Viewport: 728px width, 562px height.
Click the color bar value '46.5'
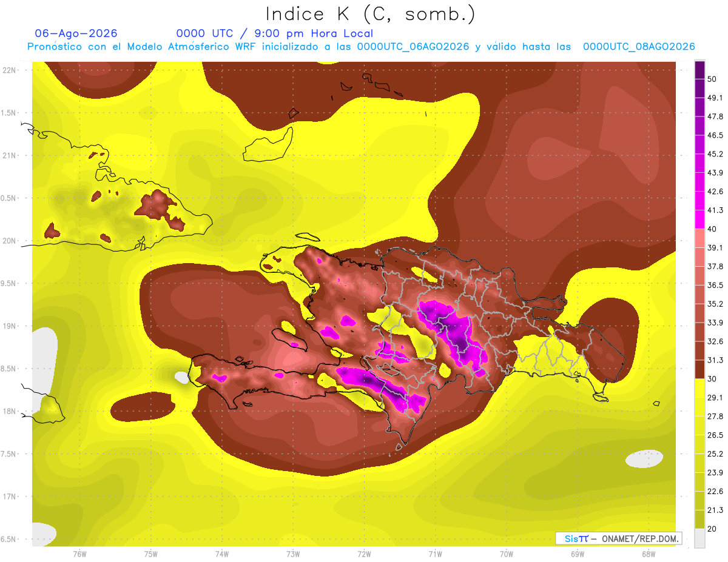tap(715, 135)
